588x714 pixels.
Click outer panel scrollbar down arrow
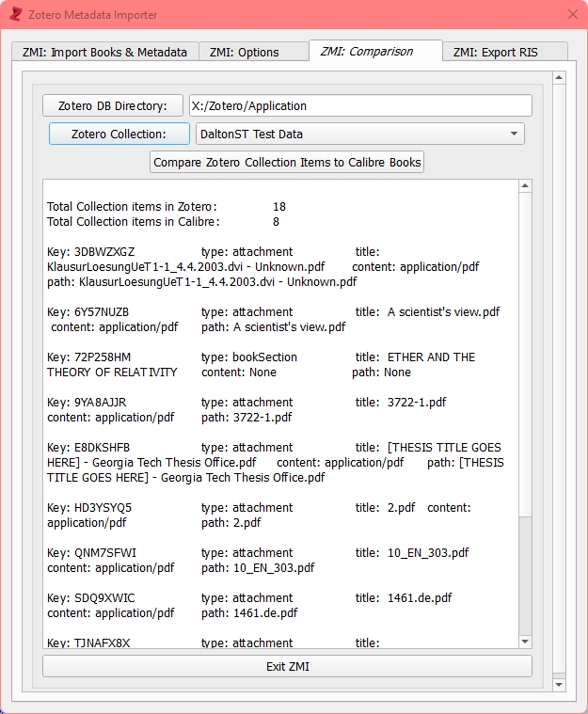[558, 683]
